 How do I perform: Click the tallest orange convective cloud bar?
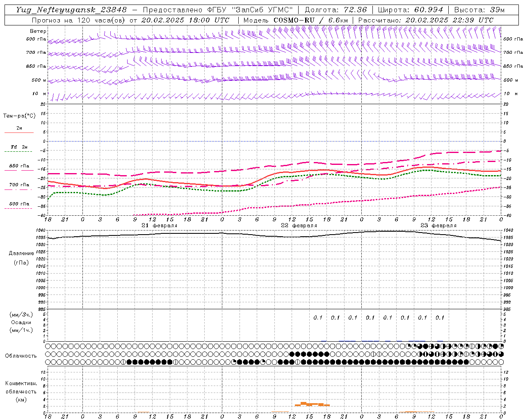(304, 404)
